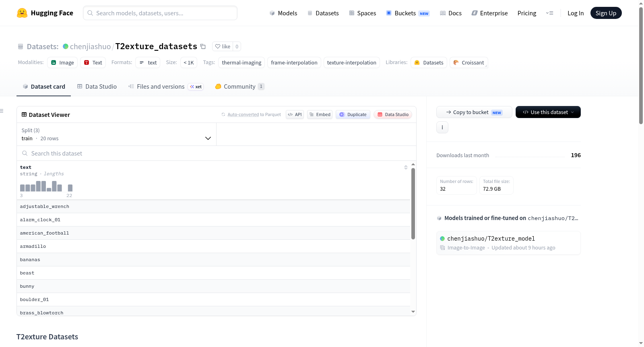The image size is (644, 347).
Task: Open the Datasets library tag
Action: [429, 62]
